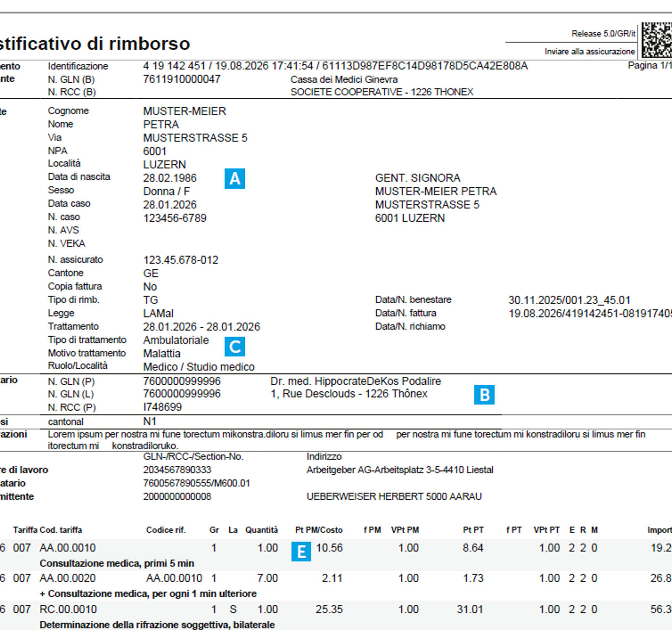Click "Inviare alla assicurazione" note
Viewport: 672px width, 630px height.
click(590, 51)
